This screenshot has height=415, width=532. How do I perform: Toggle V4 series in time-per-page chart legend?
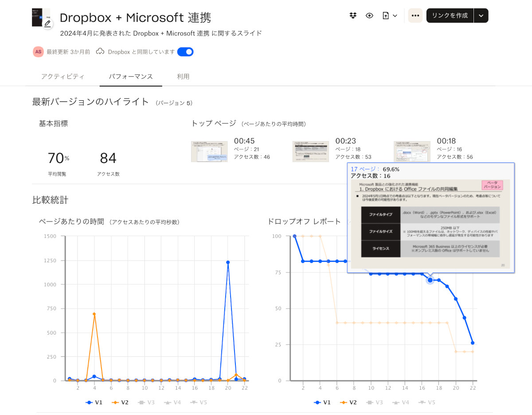[172, 402]
